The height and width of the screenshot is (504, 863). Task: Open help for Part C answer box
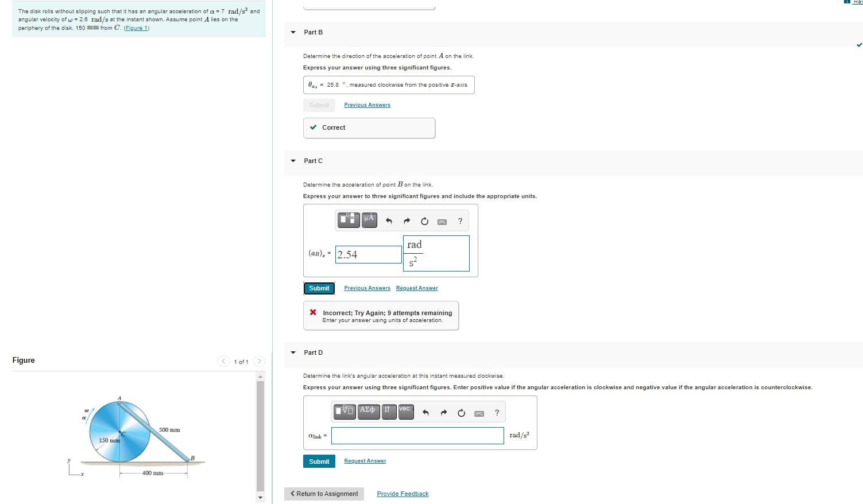460,221
